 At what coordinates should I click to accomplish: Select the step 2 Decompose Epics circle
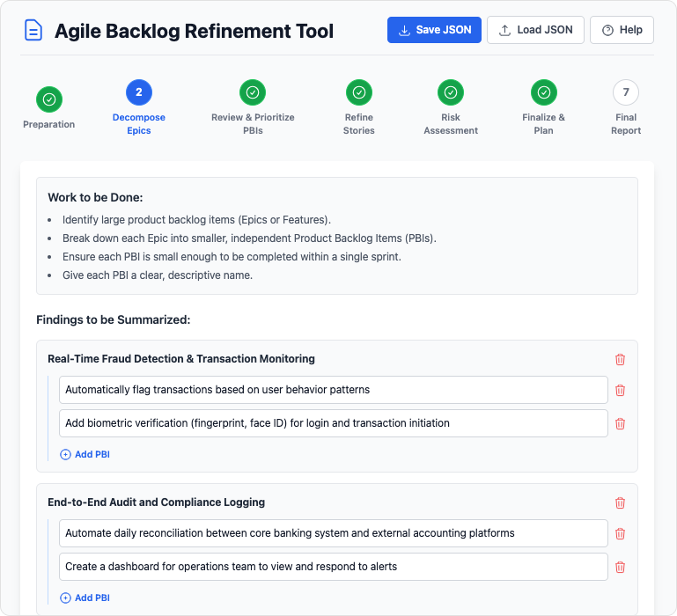coord(139,92)
